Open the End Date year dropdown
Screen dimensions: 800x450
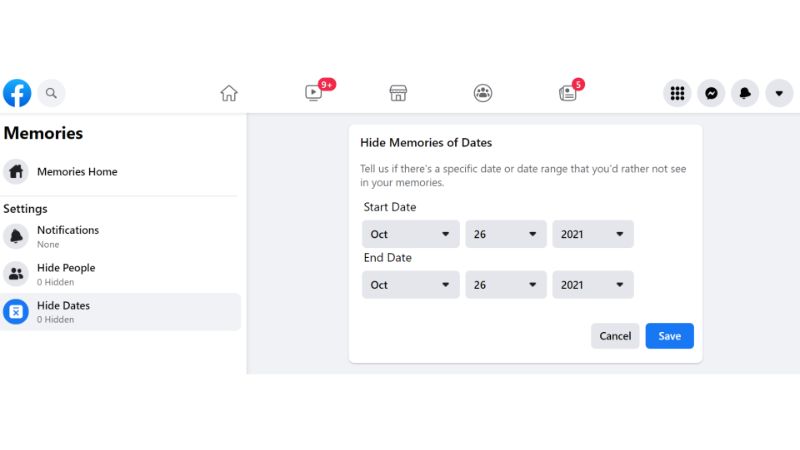tap(593, 285)
